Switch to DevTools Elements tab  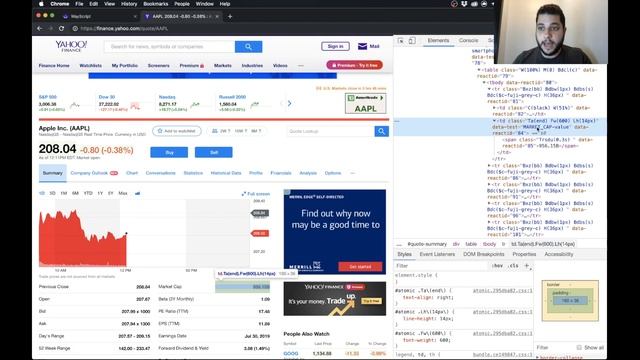[438, 40]
